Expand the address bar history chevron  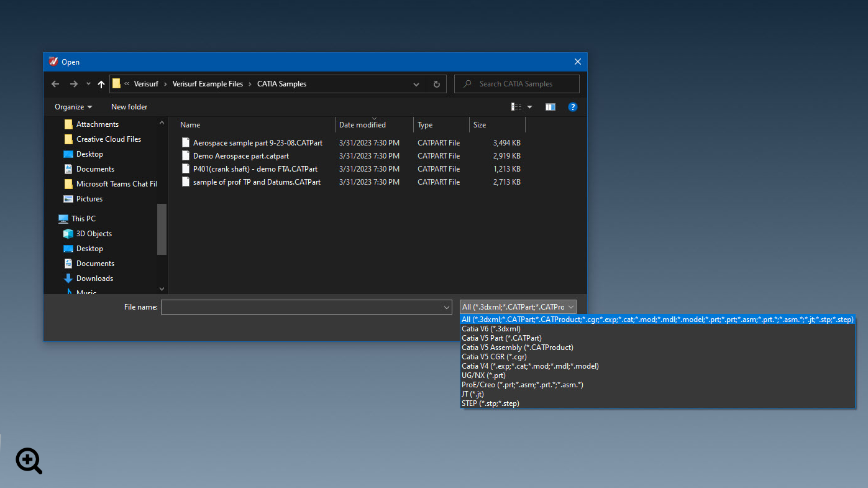[416, 84]
